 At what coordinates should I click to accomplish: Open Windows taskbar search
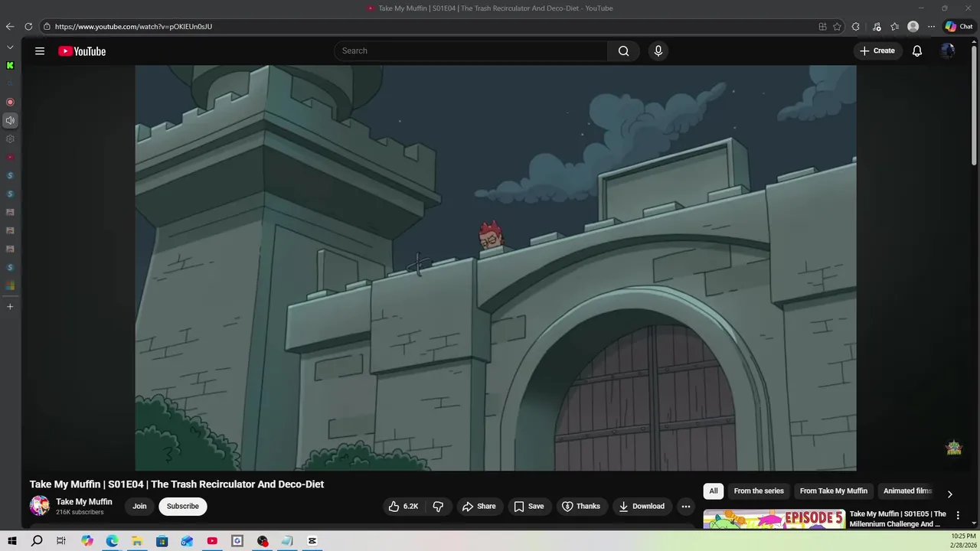[x=37, y=541]
